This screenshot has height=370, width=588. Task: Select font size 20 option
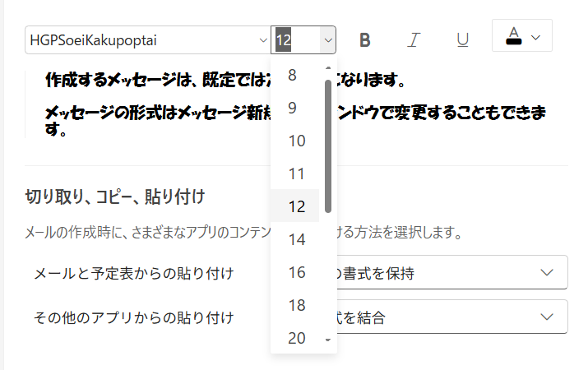pos(295,338)
